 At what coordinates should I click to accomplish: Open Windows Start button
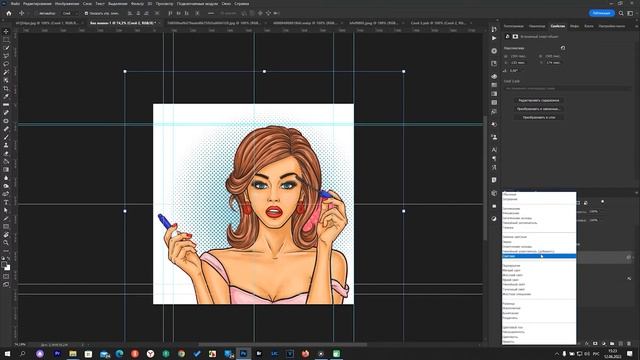(7, 353)
